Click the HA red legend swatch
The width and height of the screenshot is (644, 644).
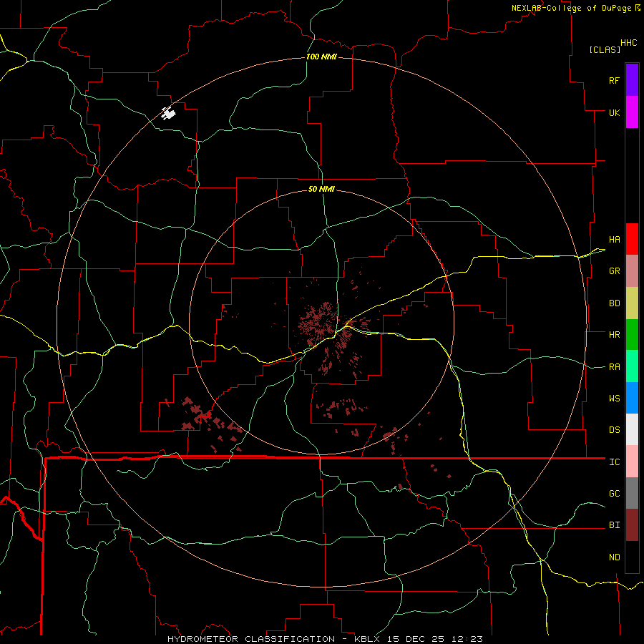pos(632,239)
